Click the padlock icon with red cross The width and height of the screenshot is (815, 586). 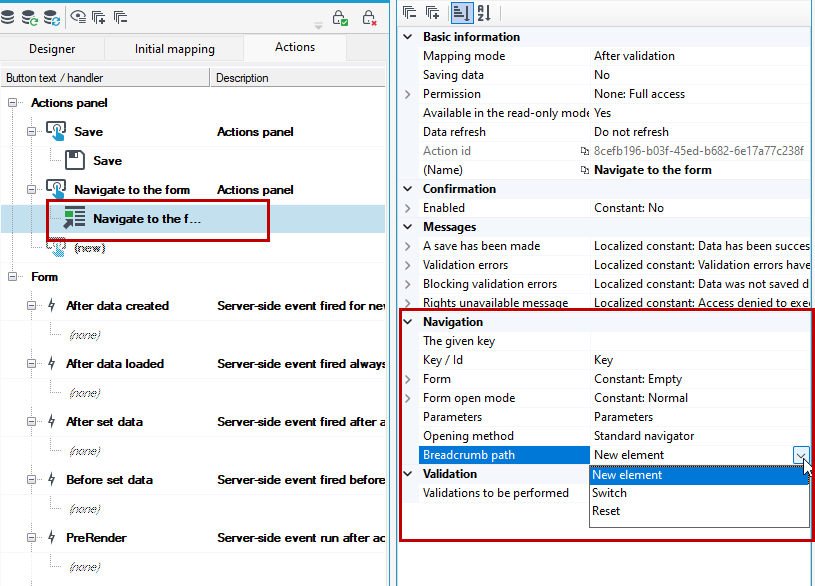click(369, 18)
